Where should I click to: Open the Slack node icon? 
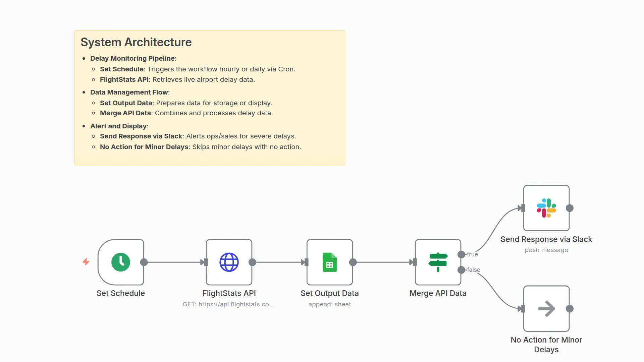[546, 208]
